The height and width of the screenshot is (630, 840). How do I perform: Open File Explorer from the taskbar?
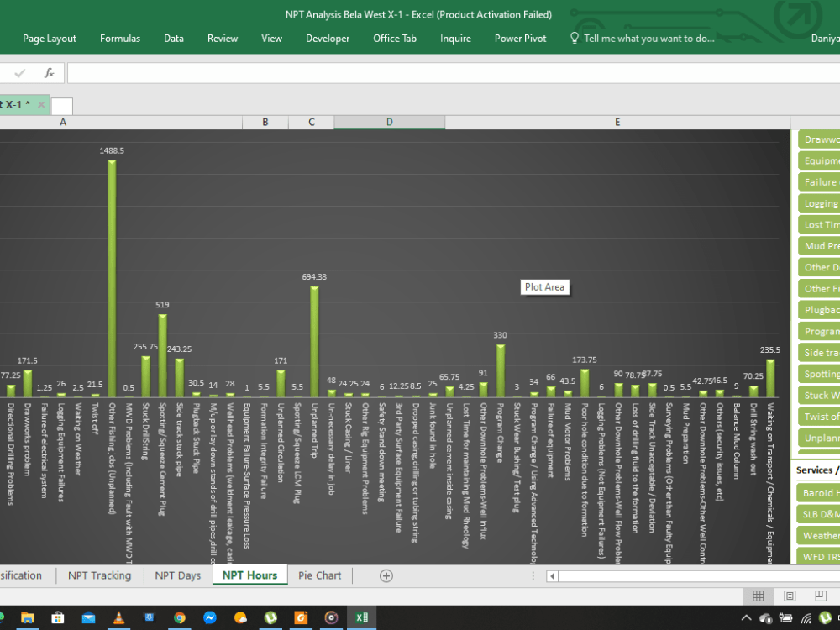pyautogui.click(x=27, y=617)
